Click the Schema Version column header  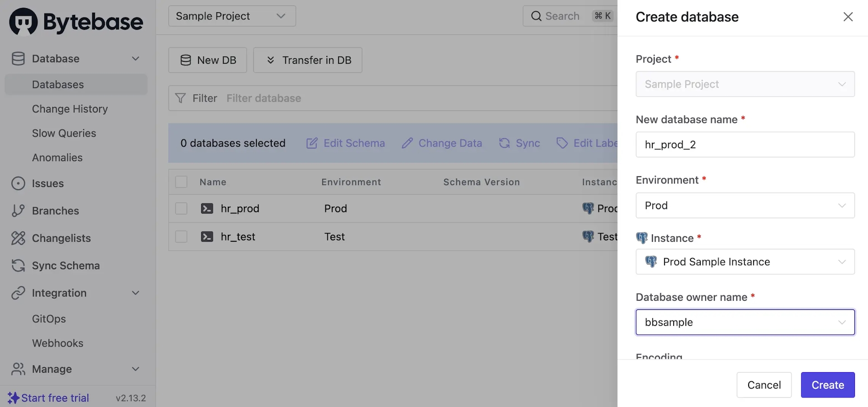pos(481,182)
